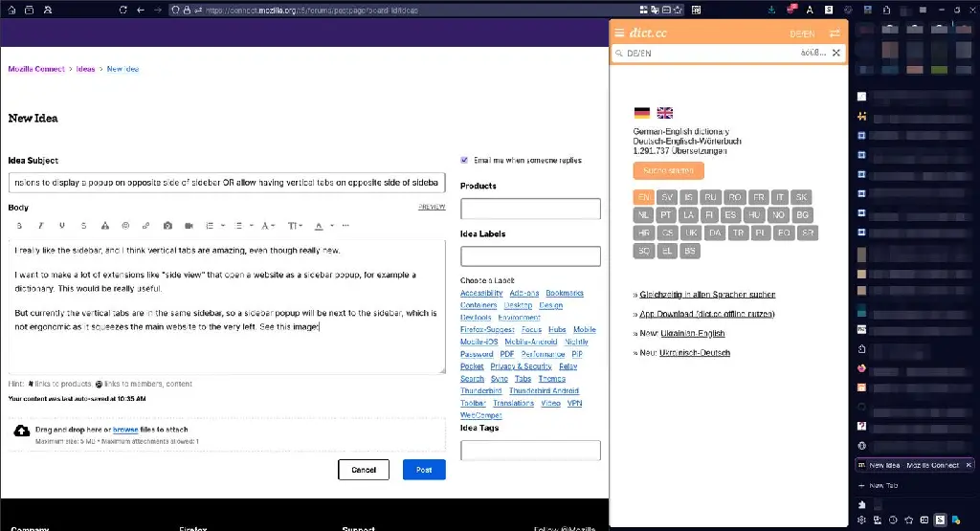Choose the Privacy & Security label
This screenshot has height=531, width=980.
point(521,366)
